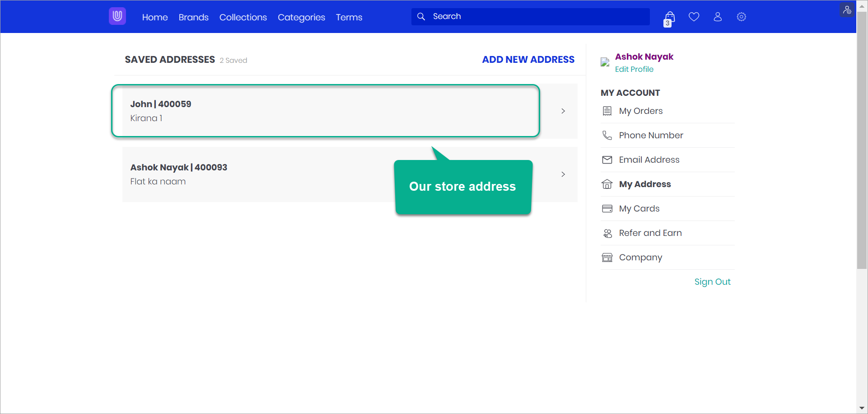Click the Flat ka naam address text
This screenshot has width=868, height=414.
[x=158, y=181]
